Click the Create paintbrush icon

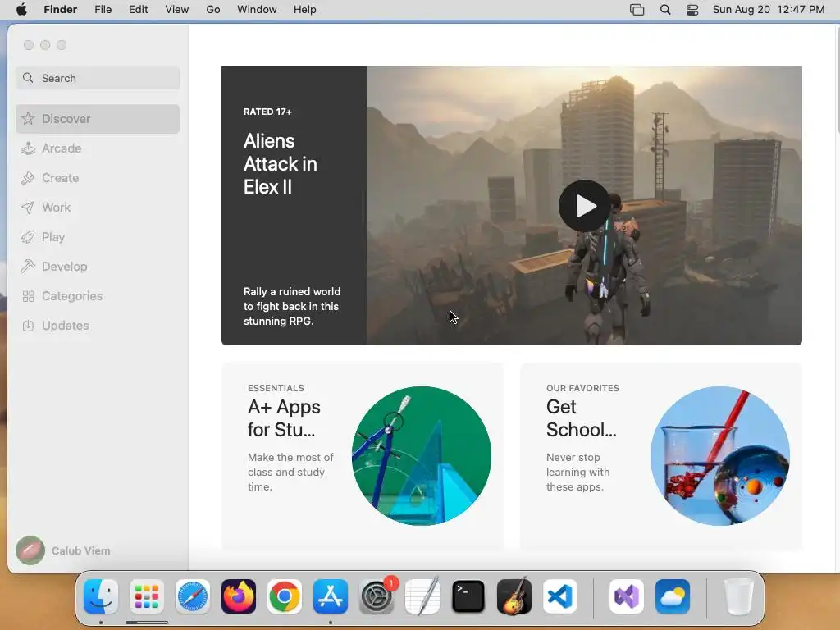[x=28, y=178]
